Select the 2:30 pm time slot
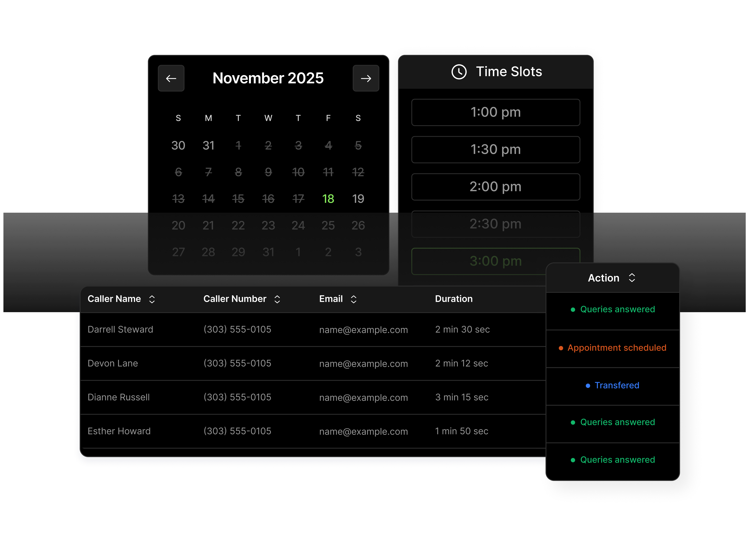Viewport: 756px width, 542px height. coord(495,224)
